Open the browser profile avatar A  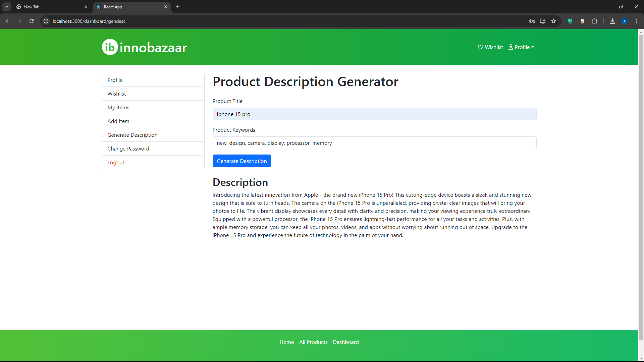(x=625, y=21)
